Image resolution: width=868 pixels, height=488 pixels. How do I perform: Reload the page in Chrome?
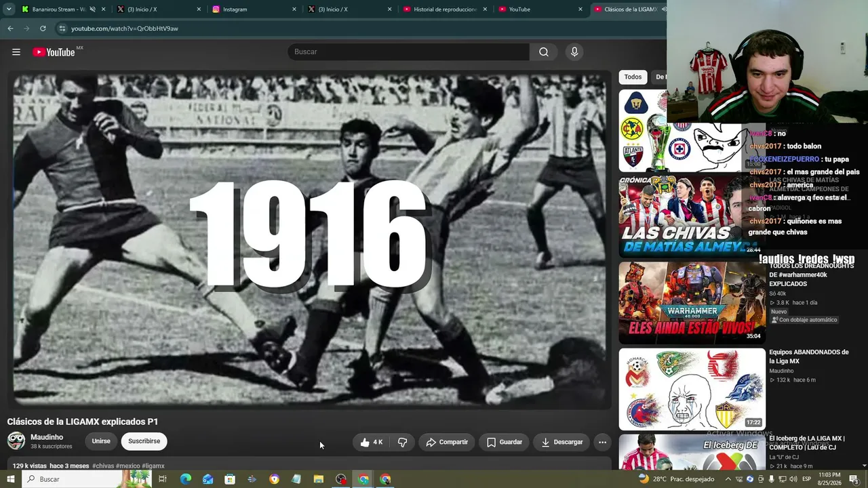point(43,28)
